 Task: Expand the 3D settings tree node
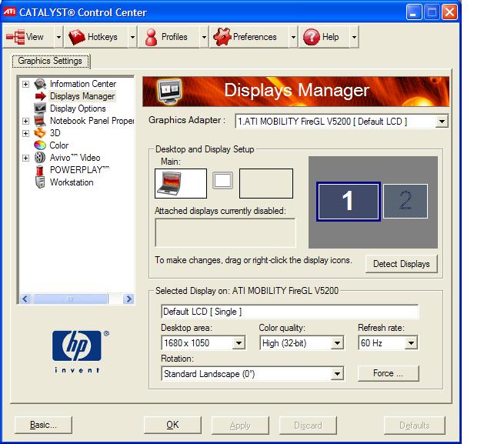26,133
